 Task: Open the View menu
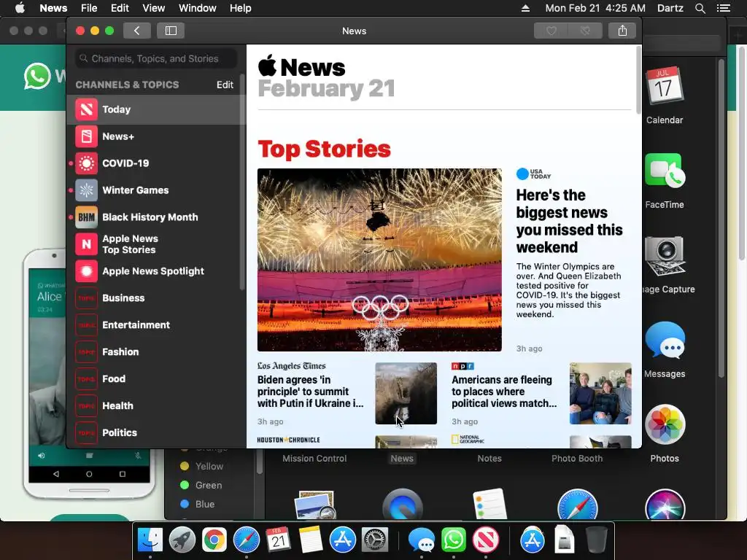click(x=153, y=8)
